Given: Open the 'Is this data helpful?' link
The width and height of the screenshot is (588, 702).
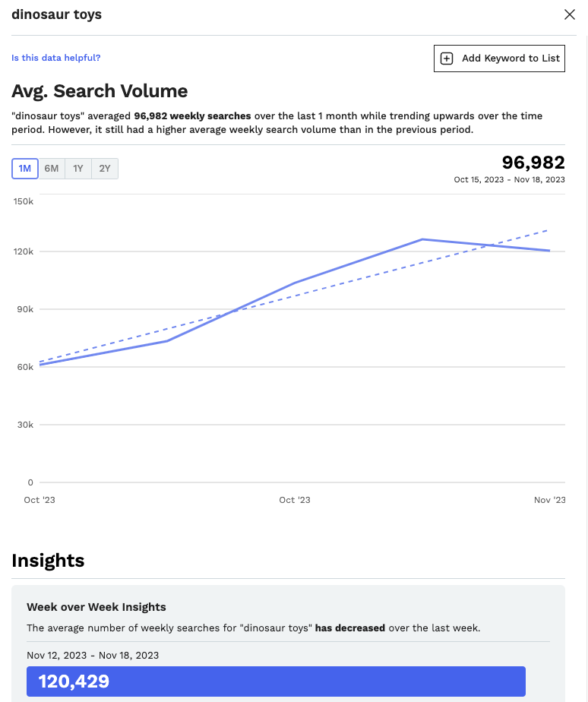Looking at the screenshot, I should click(56, 58).
